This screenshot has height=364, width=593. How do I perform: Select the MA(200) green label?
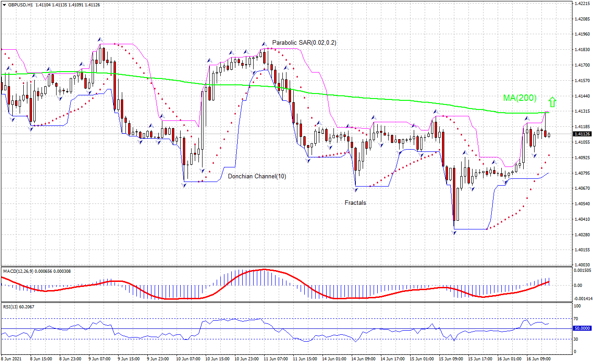tap(520, 98)
